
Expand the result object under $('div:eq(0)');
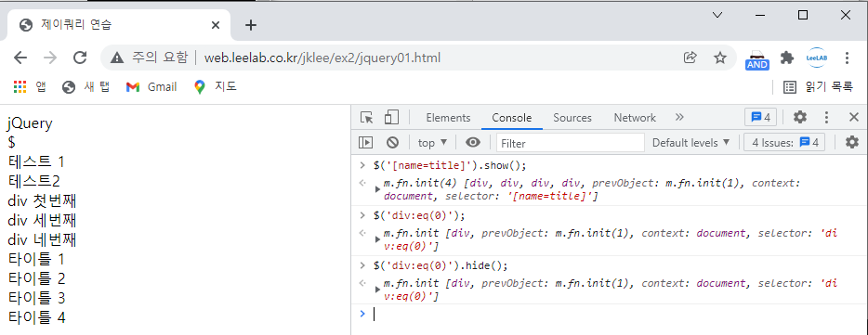tap(377, 238)
